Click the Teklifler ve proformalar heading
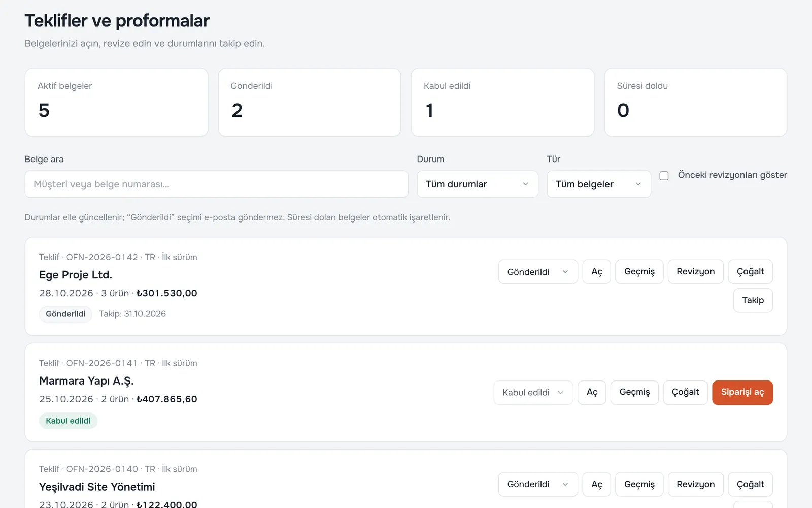812x508 pixels. click(117, 21)
